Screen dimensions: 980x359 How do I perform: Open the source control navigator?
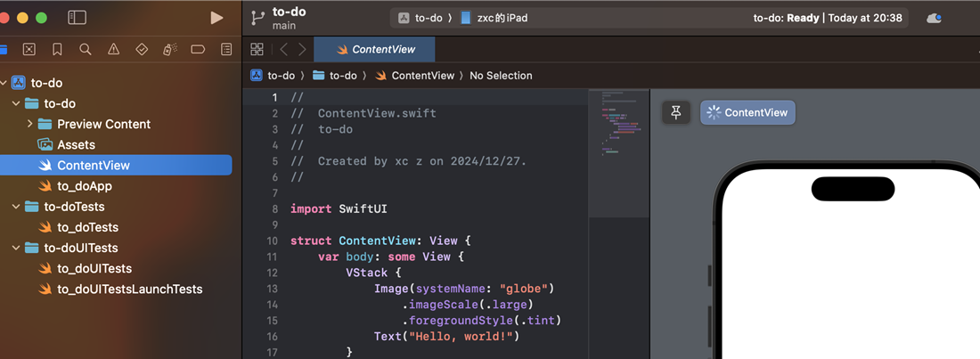coord(29,49)
